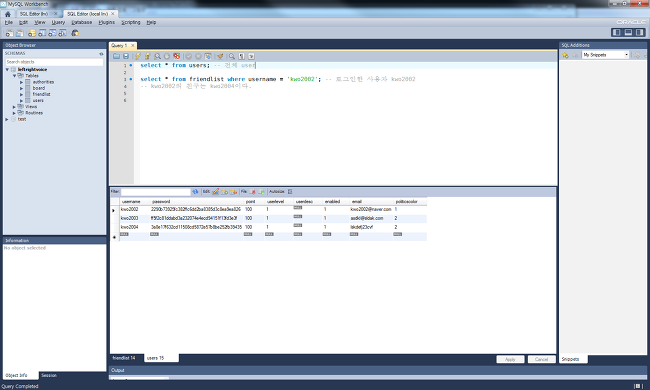
Task: Open the Scripting menu
Action: [131, 22]
